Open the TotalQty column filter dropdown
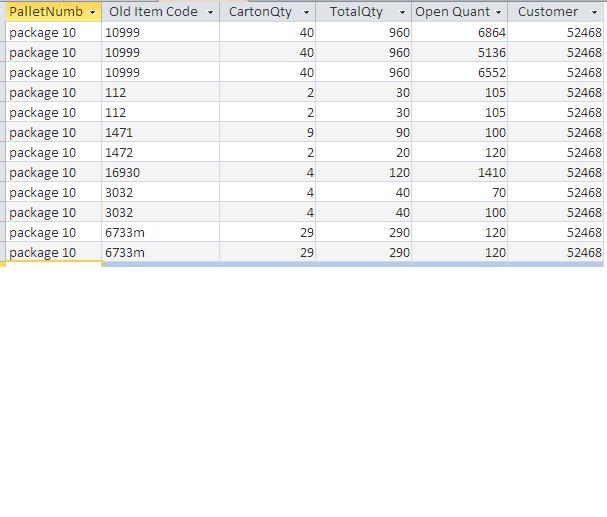607x517 pixels. 402,12
